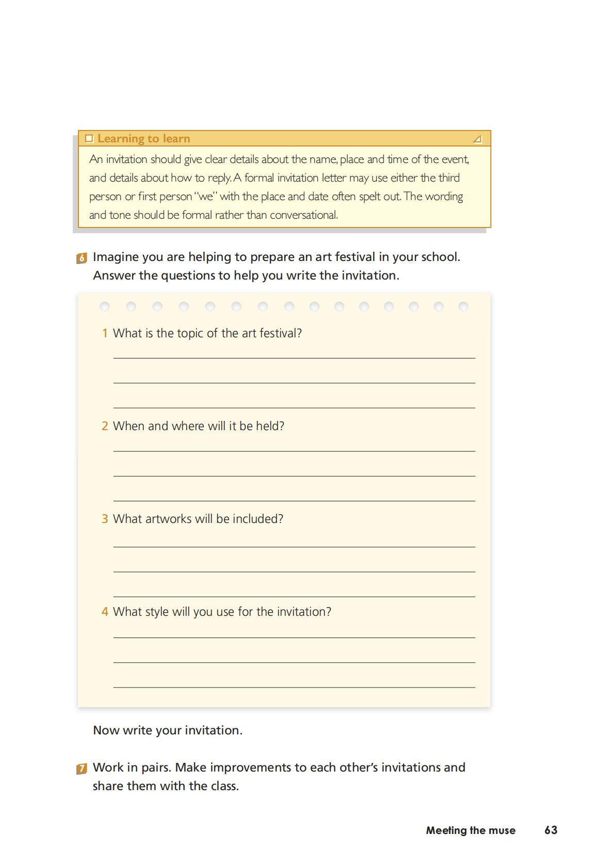Viewport: 614px width, 868px height.
Task: Click the Meeting the muse footer title
Action: 471,830
